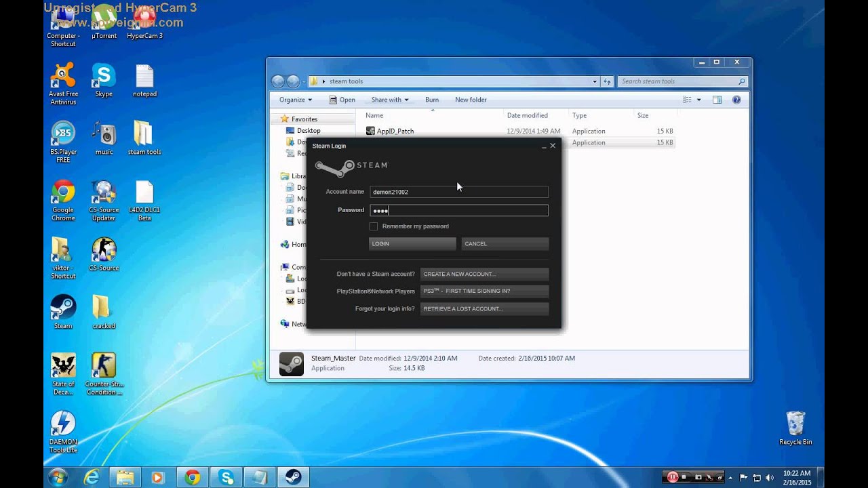The height and width of the screenshot is (488, 868).
Task: Open the cracked folder on desktop
Action: [x=104, y=312]
